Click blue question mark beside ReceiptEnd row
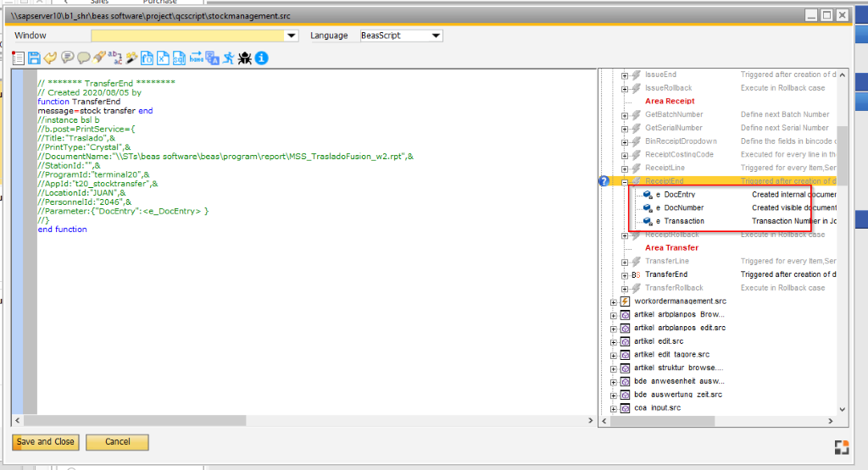868x470 pixels. tap(604, 181)
